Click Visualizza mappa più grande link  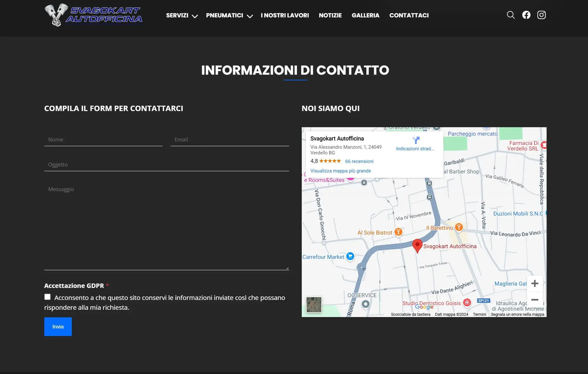pyautogui.click(x=341, y=171)
